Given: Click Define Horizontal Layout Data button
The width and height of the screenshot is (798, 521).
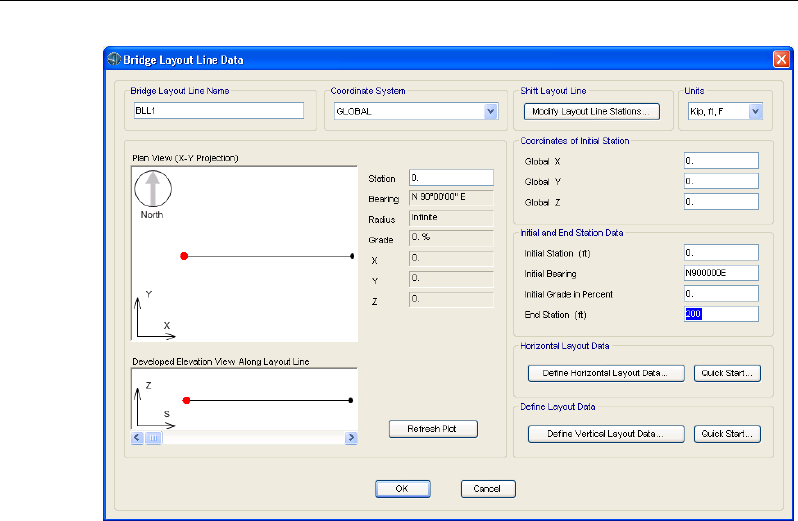Looking at the screenshot, I should 606,373.
